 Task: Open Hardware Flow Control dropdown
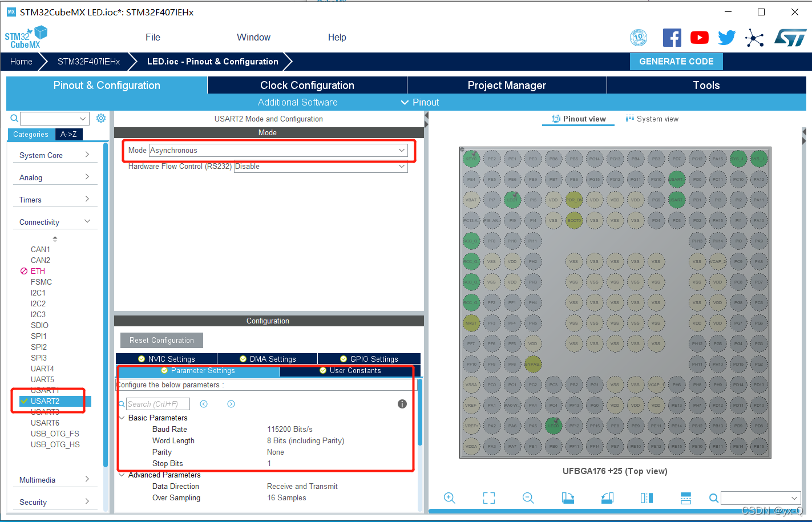coord(321,167)
